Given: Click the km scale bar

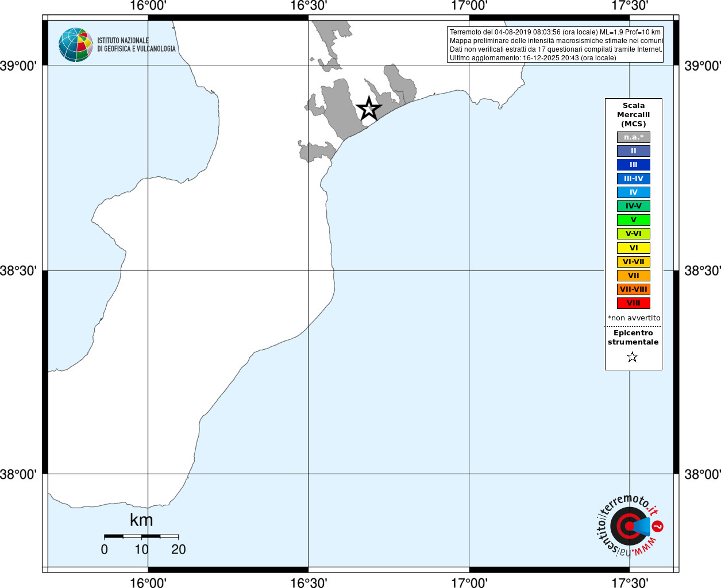Looking at the screenshot, I should (141, 536).
